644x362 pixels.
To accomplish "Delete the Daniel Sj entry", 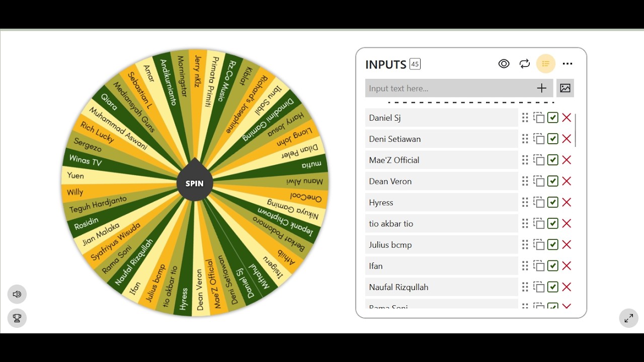I will (567, 118).
